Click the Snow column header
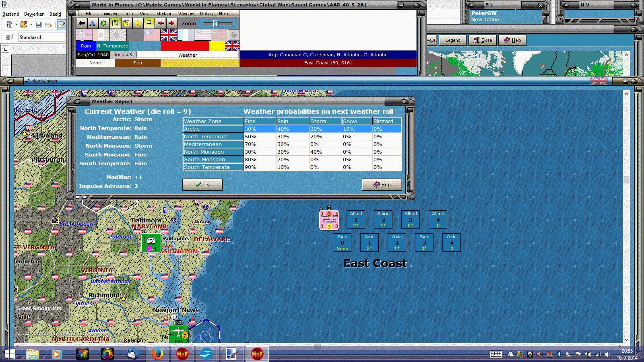The height and width of the screenshot is (362, 644). click(x=357, y=121)
